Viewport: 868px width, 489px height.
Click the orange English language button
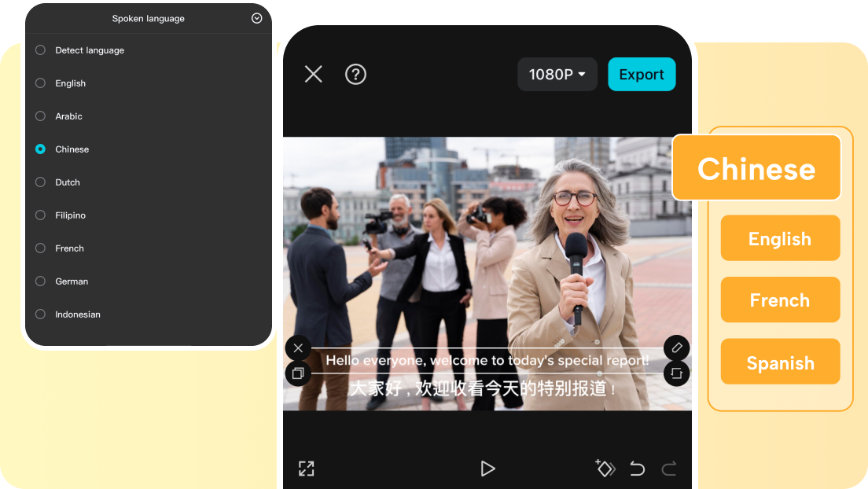tap(780, 238)
